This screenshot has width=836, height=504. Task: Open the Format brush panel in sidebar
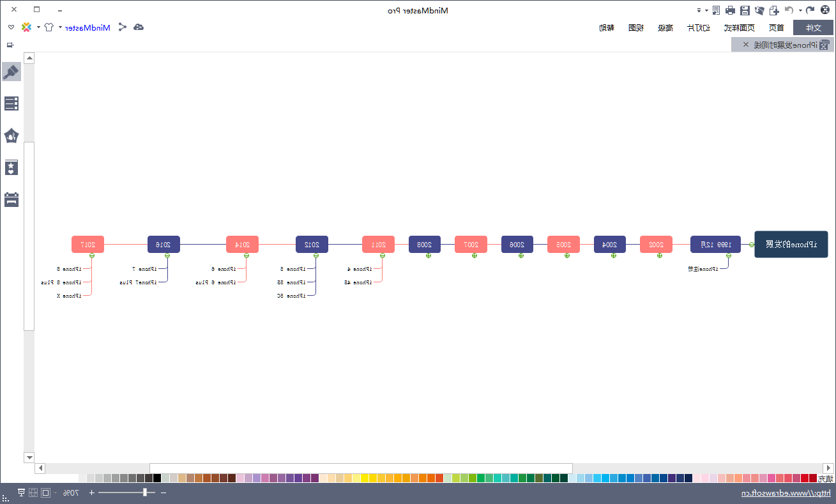tap(11, 72)
